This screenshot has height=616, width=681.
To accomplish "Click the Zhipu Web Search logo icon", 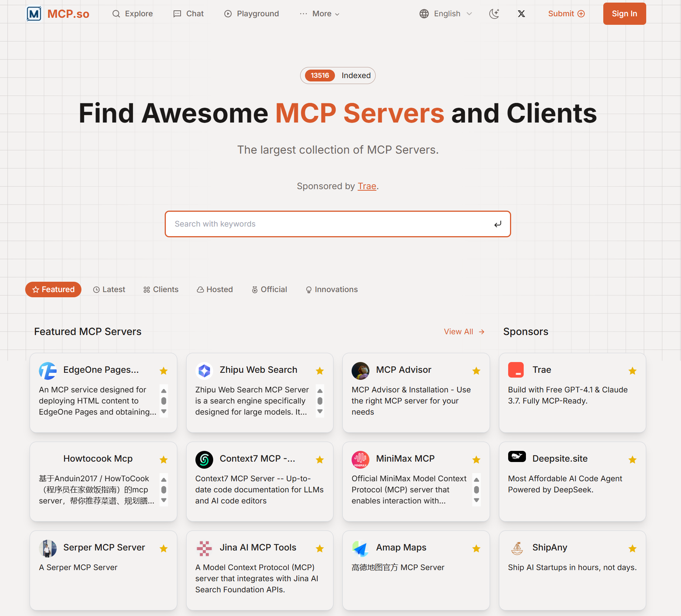I will [204, 371].
